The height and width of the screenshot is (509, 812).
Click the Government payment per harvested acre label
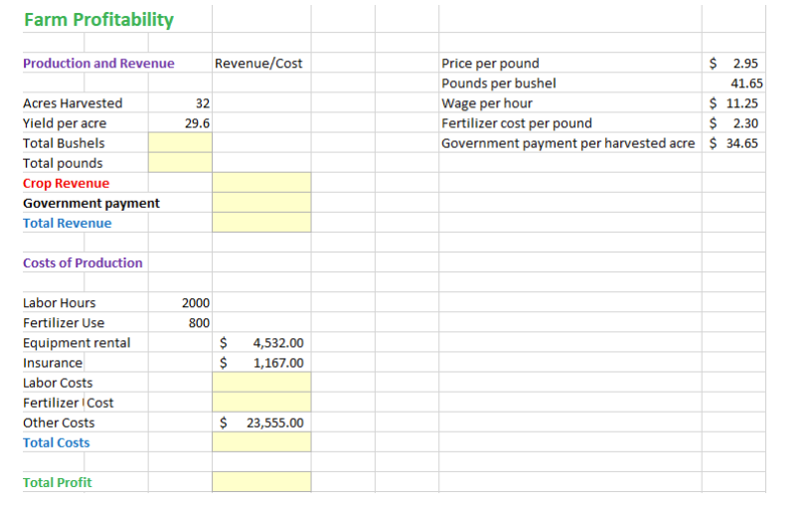[568, 143]
